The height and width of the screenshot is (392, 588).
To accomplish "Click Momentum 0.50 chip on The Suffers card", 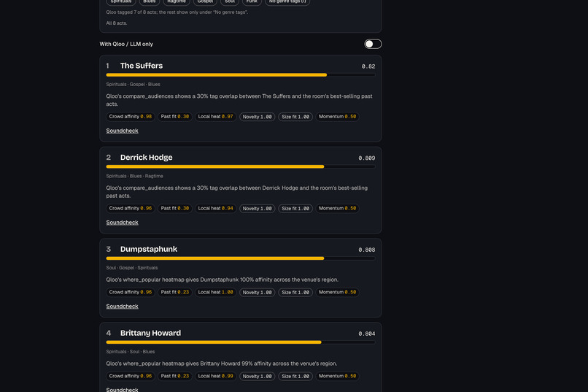I will point(338,117).
